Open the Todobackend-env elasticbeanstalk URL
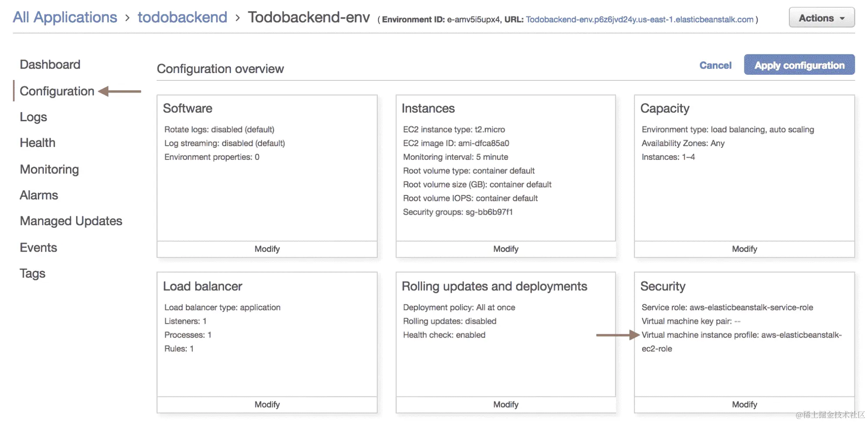This screenshot has height=422, width=868. click(639, 20)
